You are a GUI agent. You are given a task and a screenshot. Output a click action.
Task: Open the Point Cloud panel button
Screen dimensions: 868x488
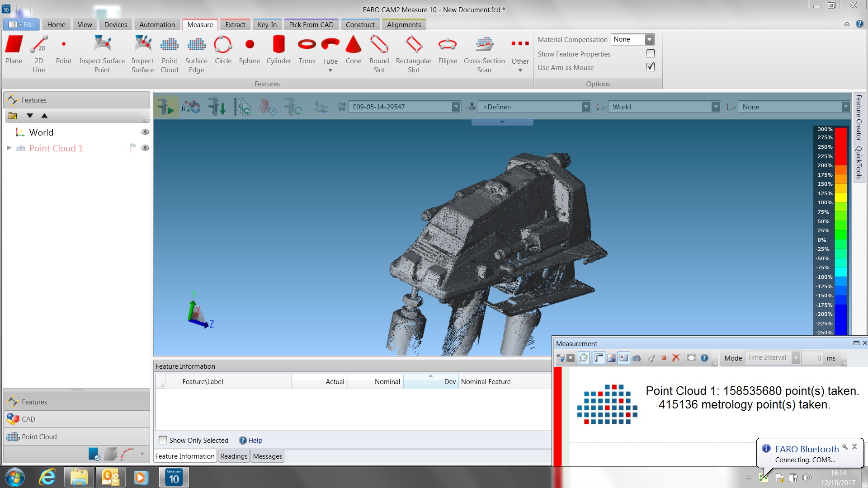(x=77, y=437)
